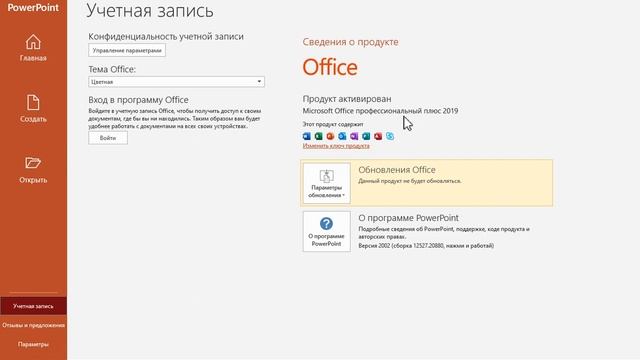Click the Сведения о продукте heading
The height and width of the screenshot is (360, 640).
click(350, 42)
